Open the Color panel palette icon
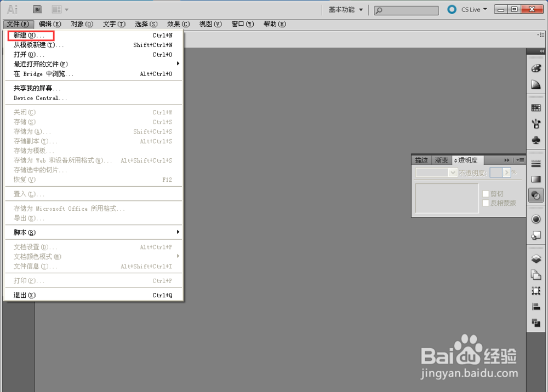Screen dimensions: 548x392 [x=536, y=68]
